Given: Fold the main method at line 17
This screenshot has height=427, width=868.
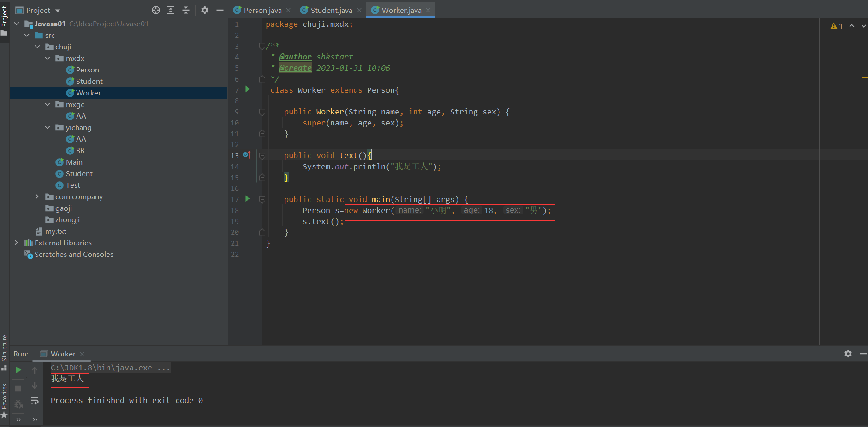Looking at the screenshot, I should (x=262, y=199).
